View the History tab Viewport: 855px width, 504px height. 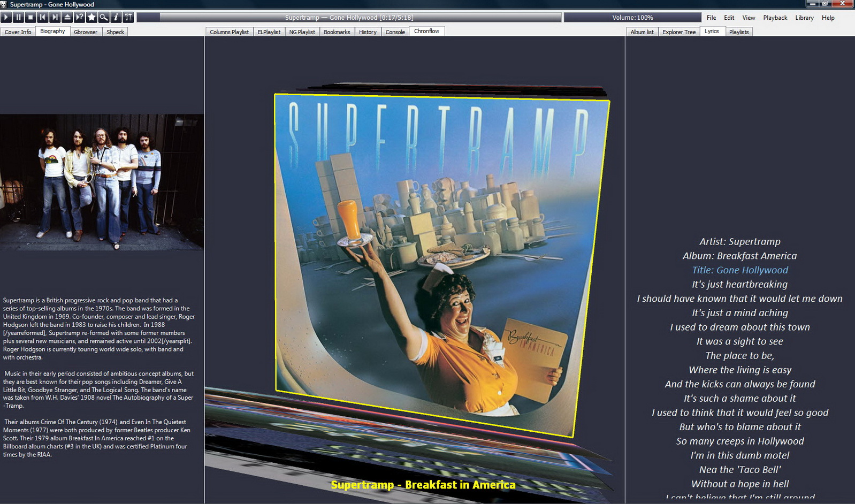tap(368, 32)
